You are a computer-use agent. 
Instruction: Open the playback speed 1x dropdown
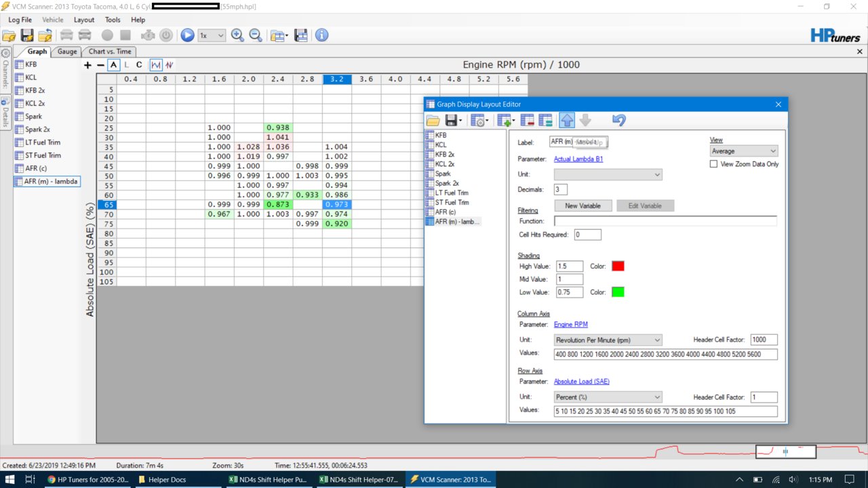pyautogui.click(x=212, y=35)
